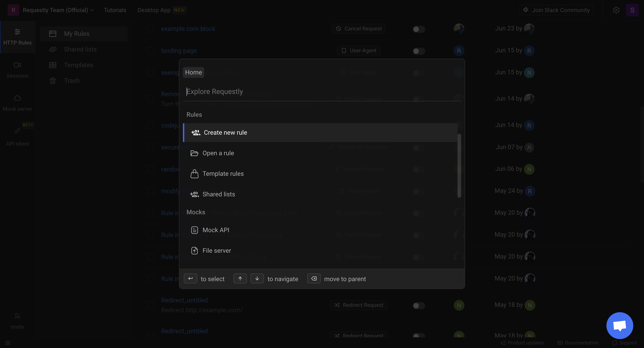Open Mock server cloud icon
The height and width of the screenshot is (348, 644).
click(x=17, y=98)
